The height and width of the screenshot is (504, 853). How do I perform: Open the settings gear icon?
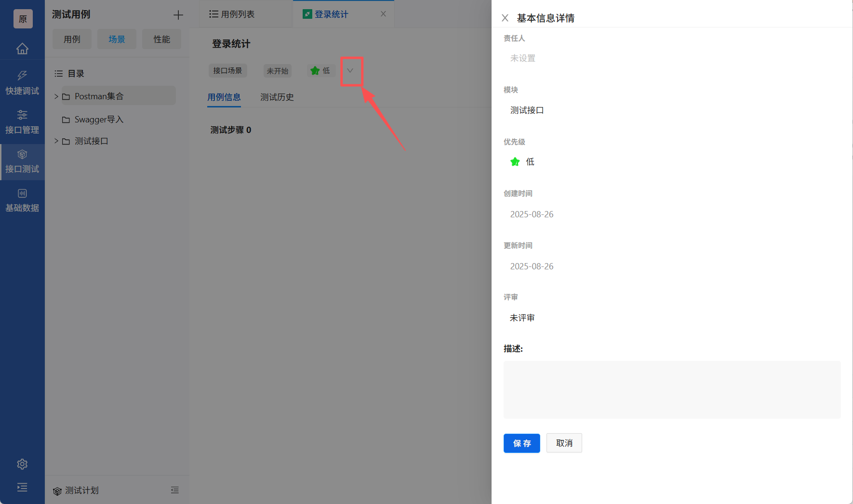point(22,464)
